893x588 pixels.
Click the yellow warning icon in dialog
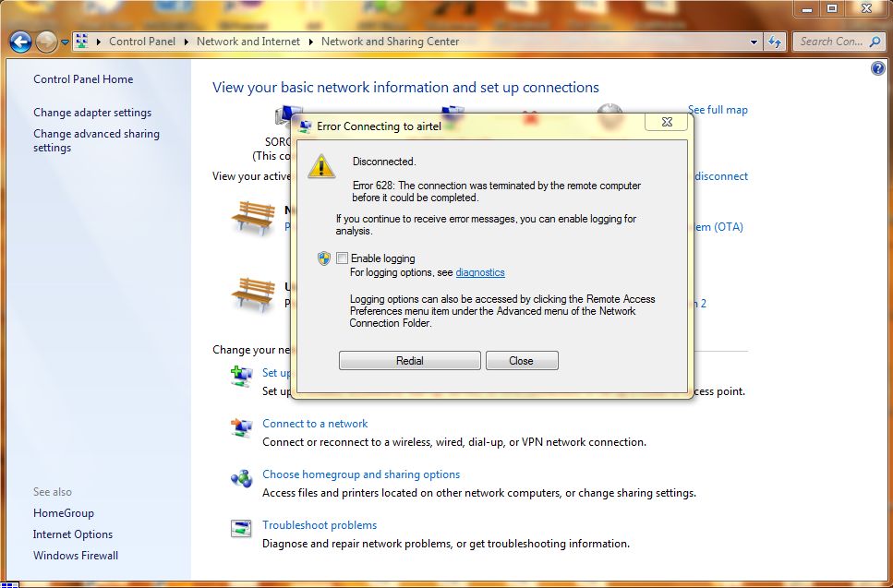[x=321, y=166]
